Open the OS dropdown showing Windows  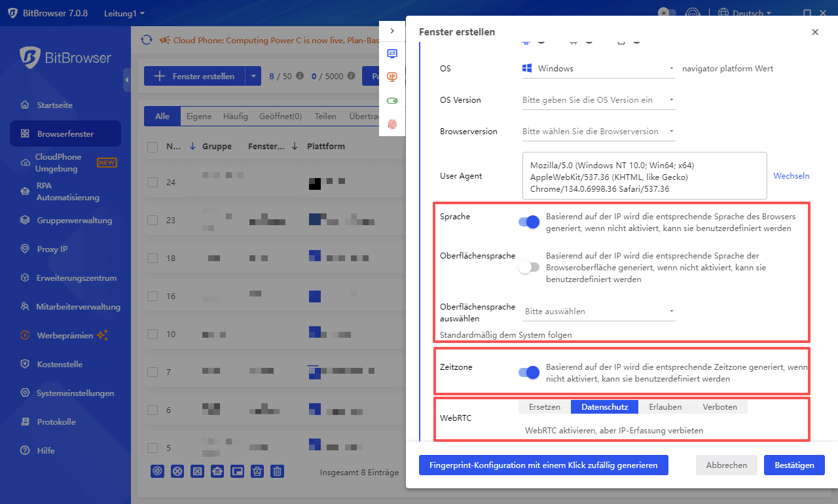pos(598,68)
